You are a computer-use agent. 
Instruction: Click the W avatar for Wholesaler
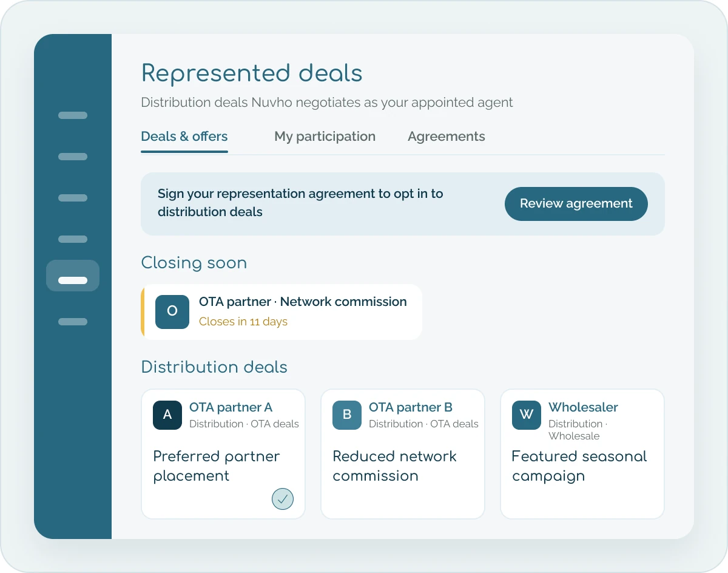pyautogui.click(x=527, y=415)
